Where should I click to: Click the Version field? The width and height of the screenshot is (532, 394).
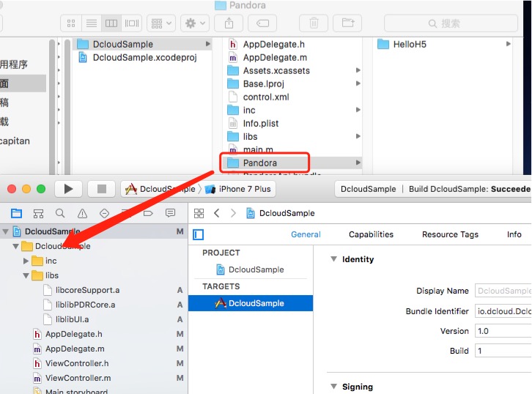pyautogui.click(x=503, y=331)
